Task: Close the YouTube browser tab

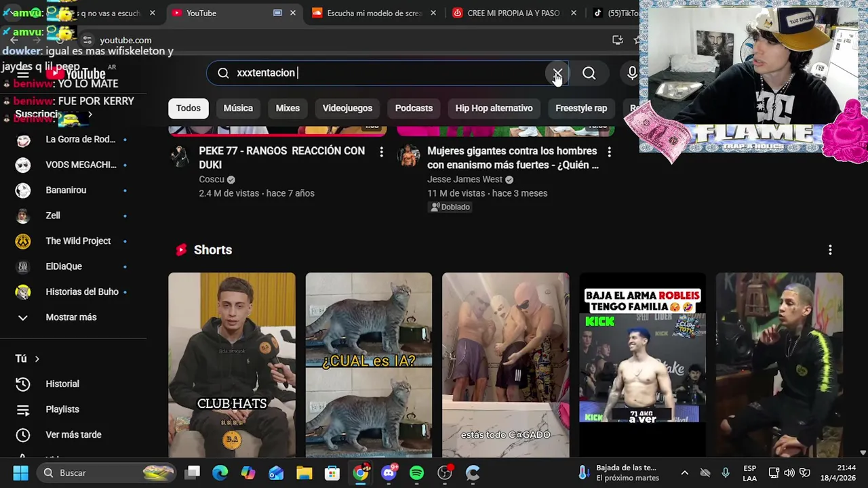Action: [x=293, y=13]
